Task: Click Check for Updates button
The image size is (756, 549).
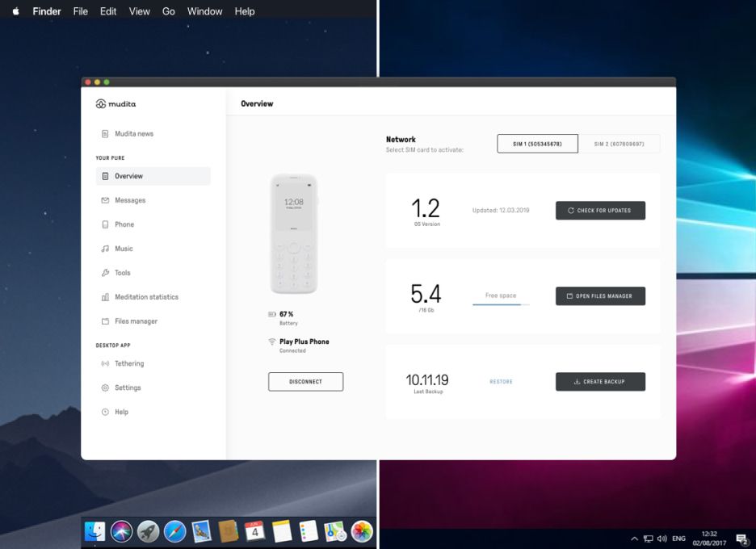Action: (x=600, y=211)
